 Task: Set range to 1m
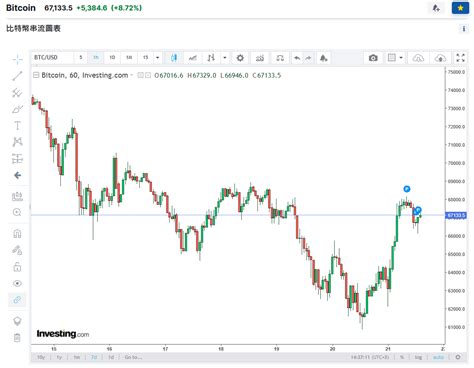click(77, 357)
